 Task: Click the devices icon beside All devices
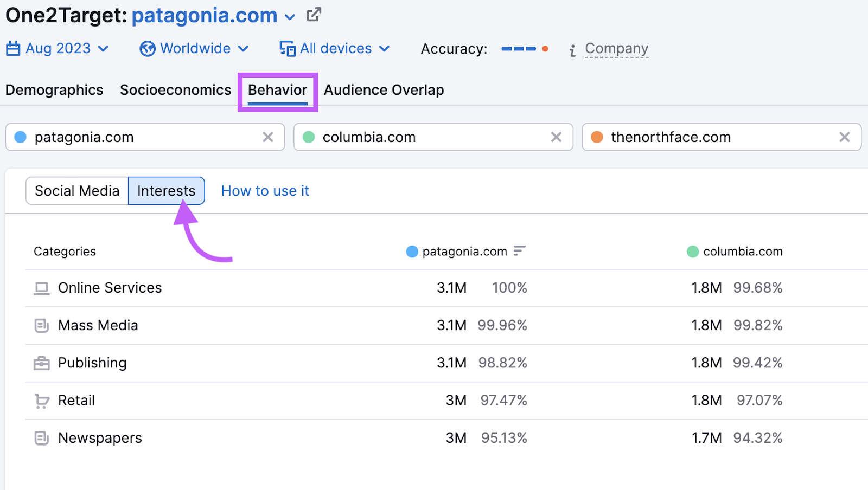click(x=288, y=49)
